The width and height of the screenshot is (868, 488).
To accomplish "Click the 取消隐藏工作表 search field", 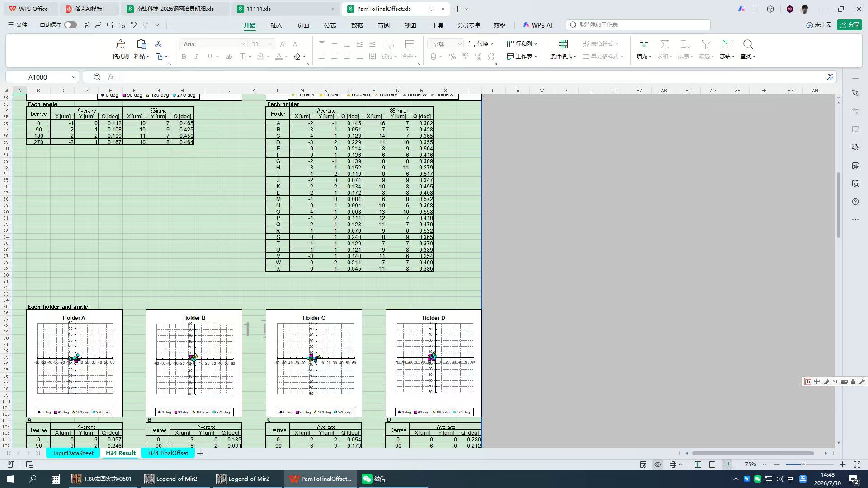I will point(638,25).
